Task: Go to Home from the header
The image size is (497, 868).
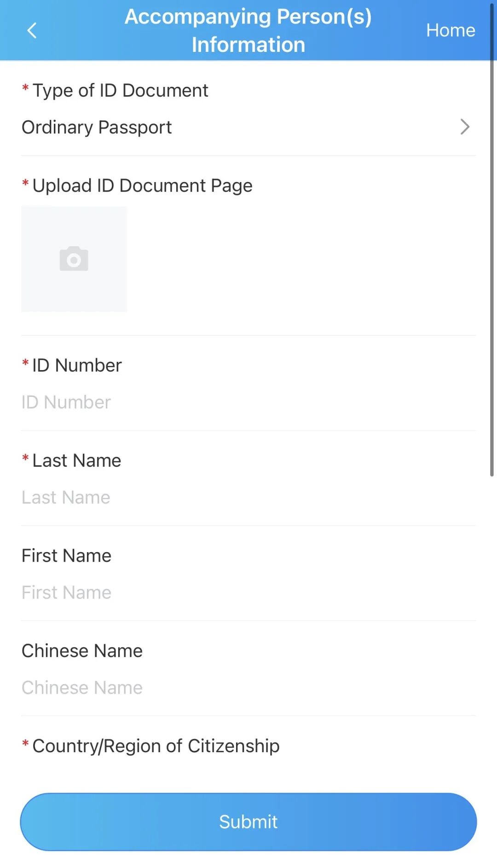Action: pyautogui.click(x=450, y=30)
